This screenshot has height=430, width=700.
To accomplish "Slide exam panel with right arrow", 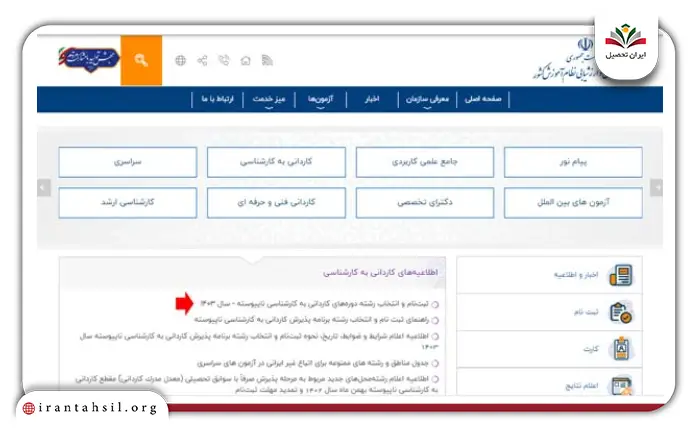I will tap(656, 188).
